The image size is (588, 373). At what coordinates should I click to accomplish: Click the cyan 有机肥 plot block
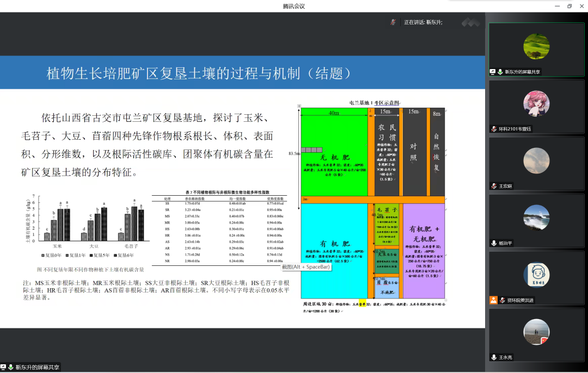pos(334,251)
